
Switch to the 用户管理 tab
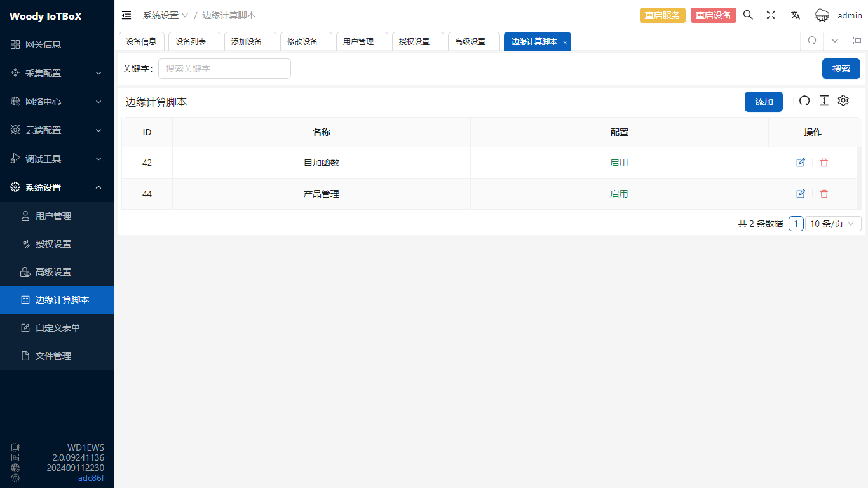point(358,42)
